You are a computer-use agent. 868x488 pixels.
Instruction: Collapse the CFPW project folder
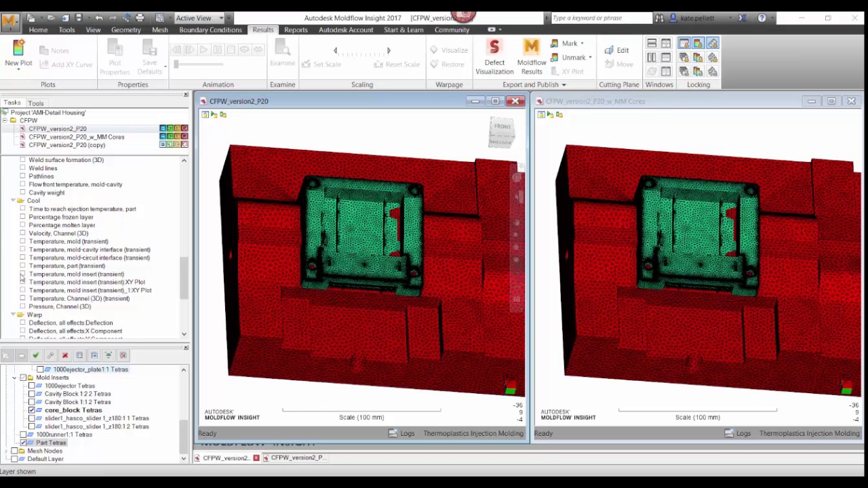click(5, 121)
